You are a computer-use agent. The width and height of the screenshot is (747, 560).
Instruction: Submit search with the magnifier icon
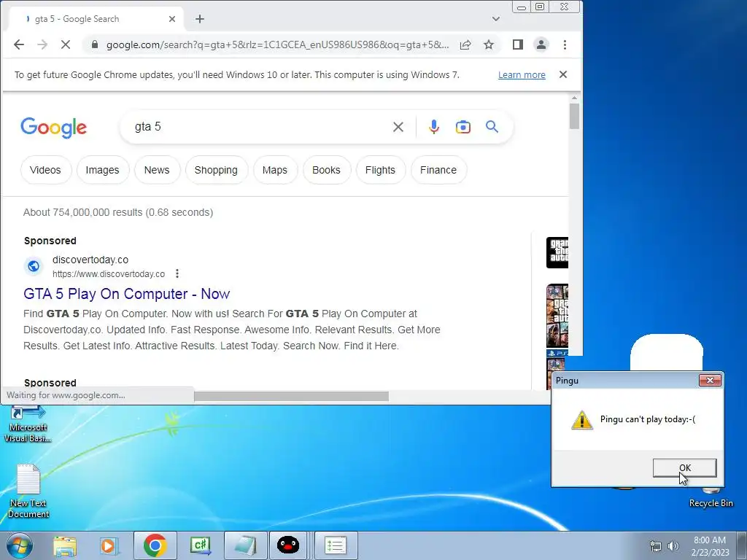coord(492,127)
